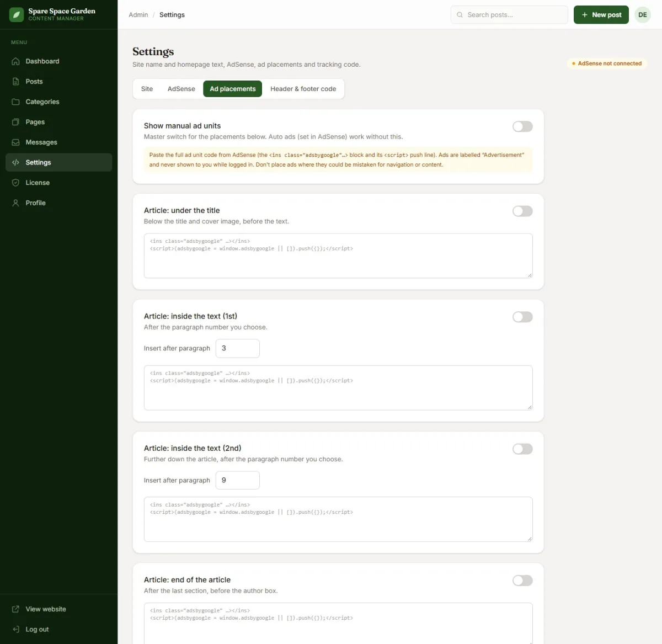
Task: Follow the Admin breadcrumb link
Action: coord(138,15)
